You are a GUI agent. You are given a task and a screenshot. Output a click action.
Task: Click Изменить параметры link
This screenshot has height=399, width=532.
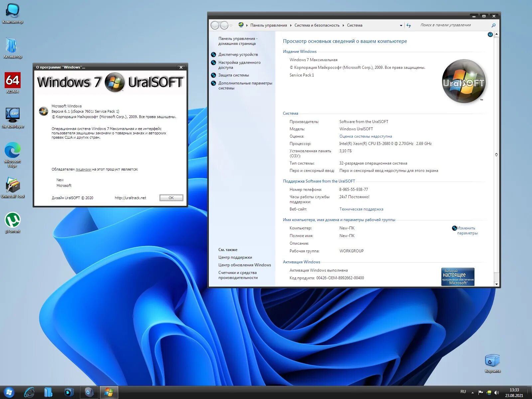point(467,230)
